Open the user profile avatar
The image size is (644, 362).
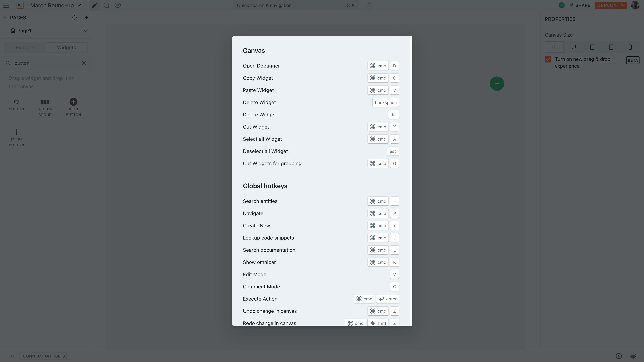pos(635,5)
